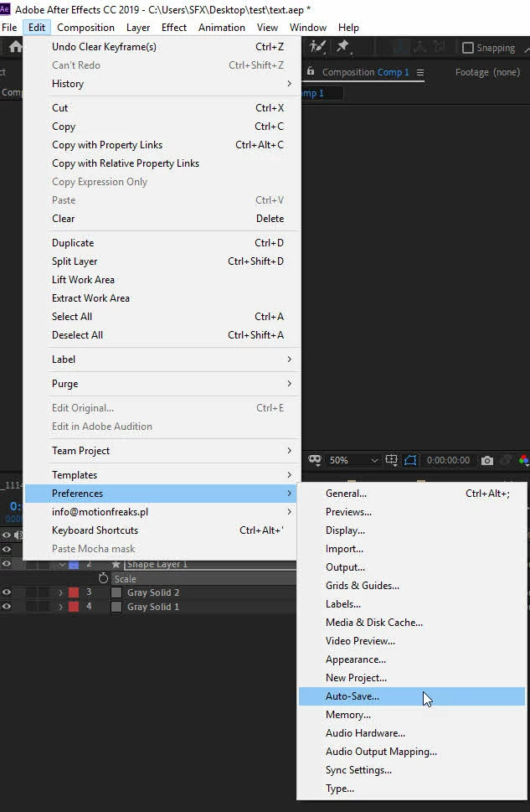Viewport: 530px width, 812px height.
Task: Open the Layer menu
Action: 138,28
